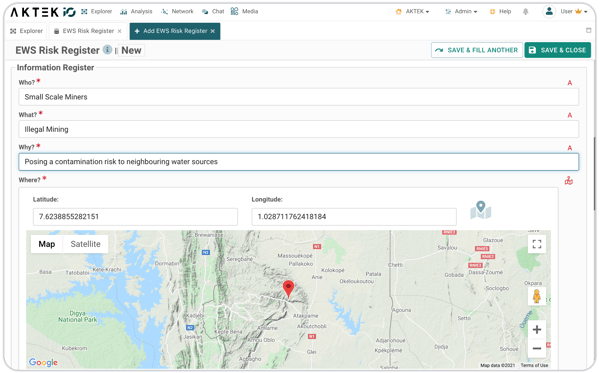Click the red A icon for Why?
Viewport: 600px width, 373px height.
[570, 148]
